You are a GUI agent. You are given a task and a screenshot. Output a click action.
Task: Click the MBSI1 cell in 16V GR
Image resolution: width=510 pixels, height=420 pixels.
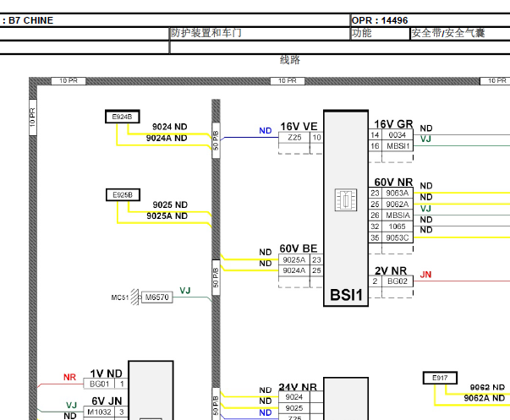click(x=398, y=146)
